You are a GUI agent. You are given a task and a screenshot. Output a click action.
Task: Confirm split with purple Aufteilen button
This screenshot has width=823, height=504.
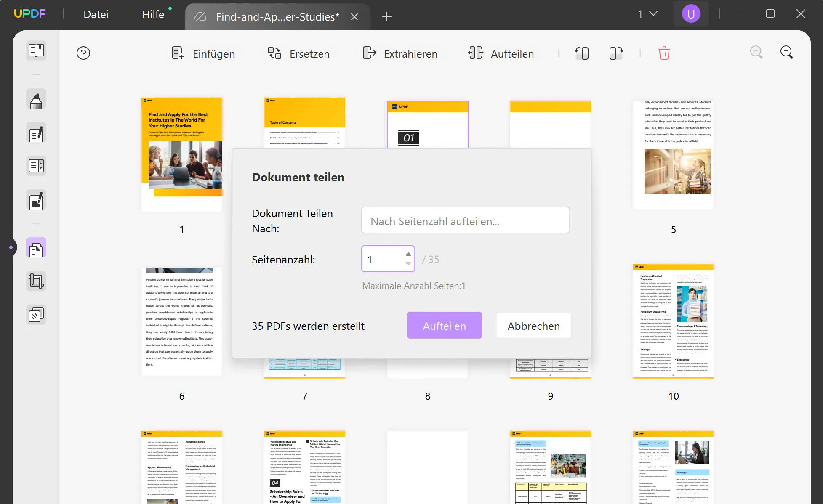[x=444, y=326]
